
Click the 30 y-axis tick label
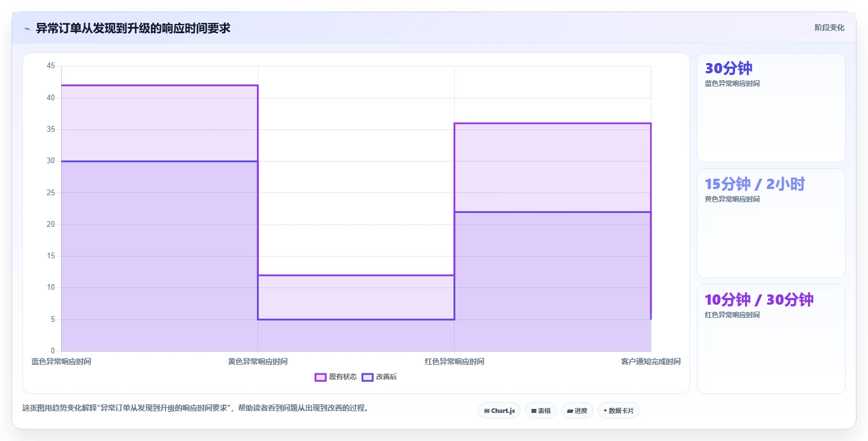click(51, 161)
